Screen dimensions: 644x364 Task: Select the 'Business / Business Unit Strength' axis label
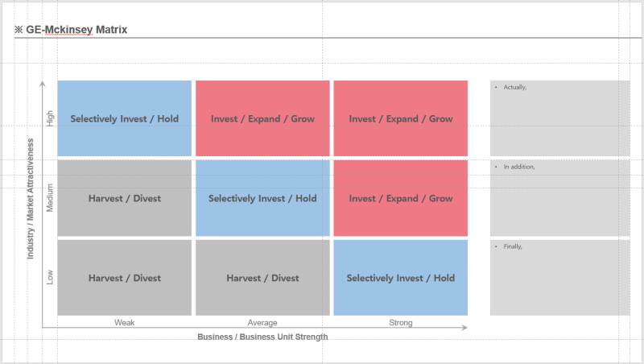pos(262,337)
